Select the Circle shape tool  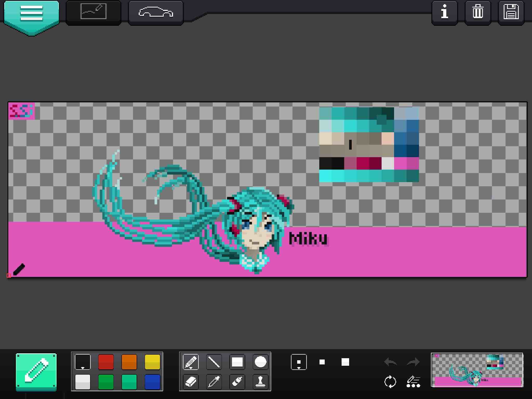click(261, 362)
